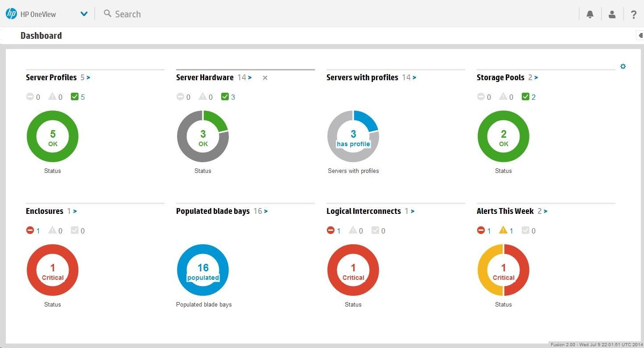Image resolution: width=644 pixels, height=348 pixels.
Task: Expand Server Profiles via its arrow
Action: 89,78
